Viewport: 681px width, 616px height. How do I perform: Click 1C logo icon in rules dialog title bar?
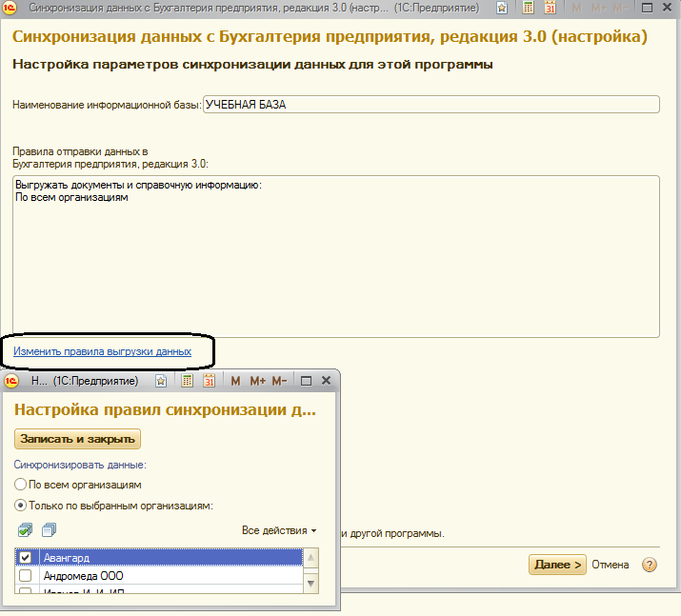click(11, 381)
